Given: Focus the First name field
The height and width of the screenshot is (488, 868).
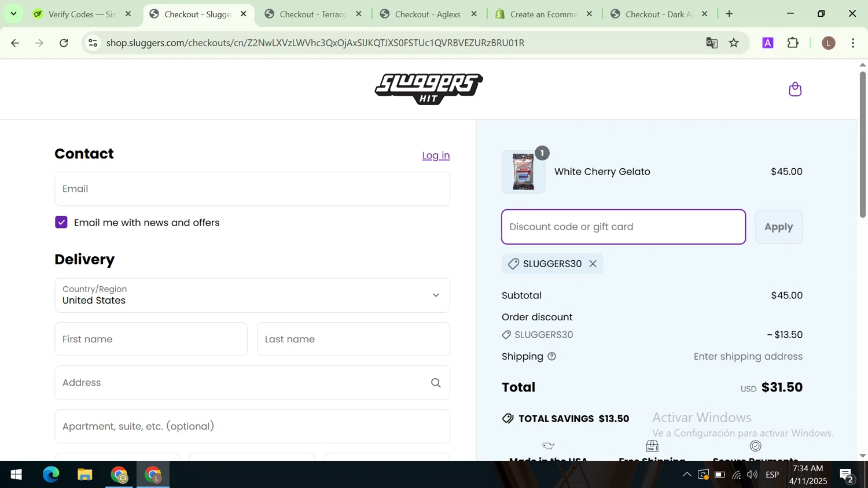Looking at the screenshot, I should click(x=151, y=339).
